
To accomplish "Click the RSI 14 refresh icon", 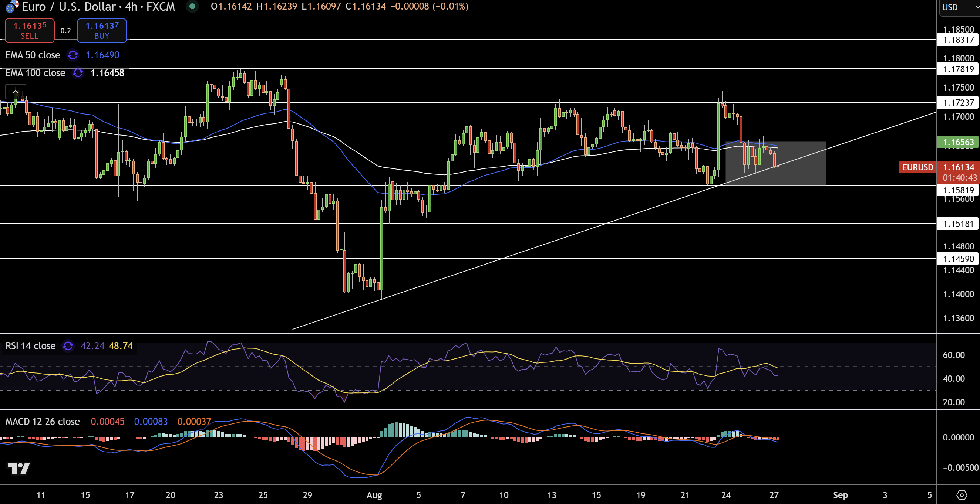I will coord(68,346).
